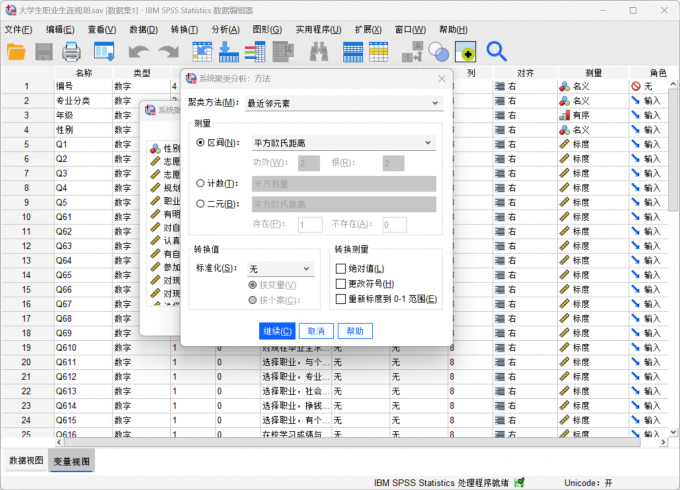
Task: Click the Redo arrow icon
Action: click(169, 52)
